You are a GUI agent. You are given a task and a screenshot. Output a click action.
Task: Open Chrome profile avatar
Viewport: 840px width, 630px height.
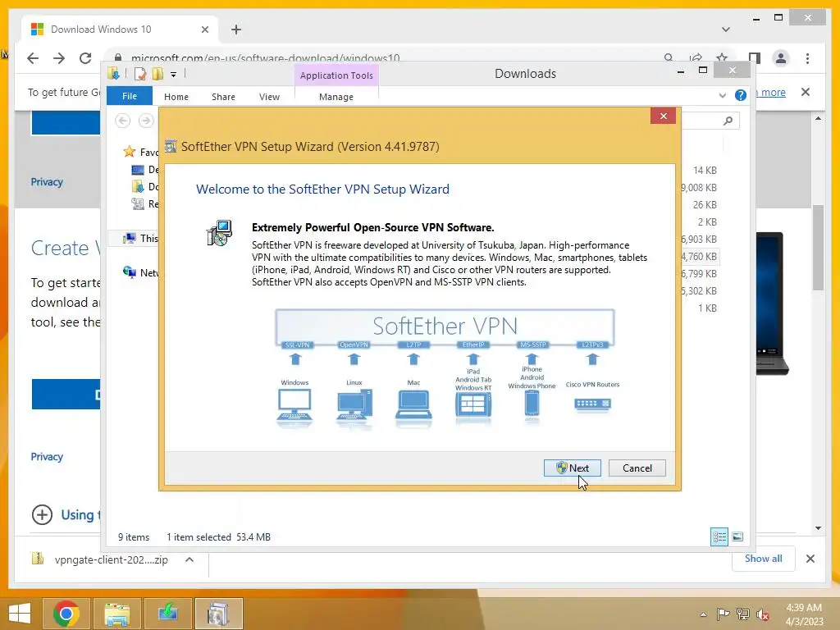[781, 58]
